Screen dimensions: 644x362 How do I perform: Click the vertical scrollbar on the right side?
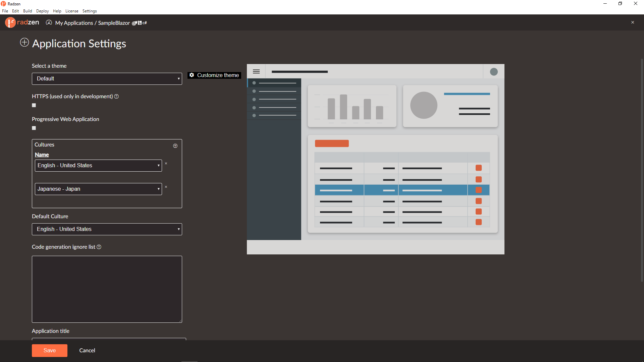[642, 171]
